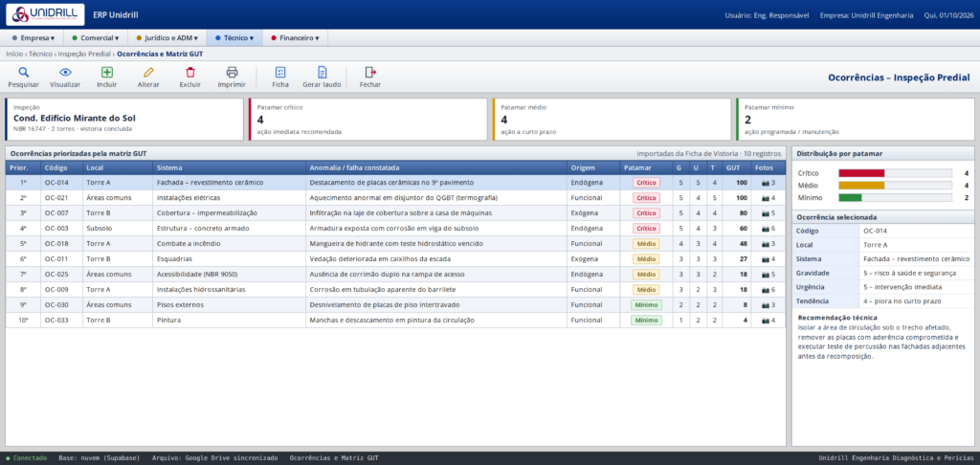Click the green Mínimo distribution bar
This screenshot has width=980, height=465.
(x=850, y=197)
